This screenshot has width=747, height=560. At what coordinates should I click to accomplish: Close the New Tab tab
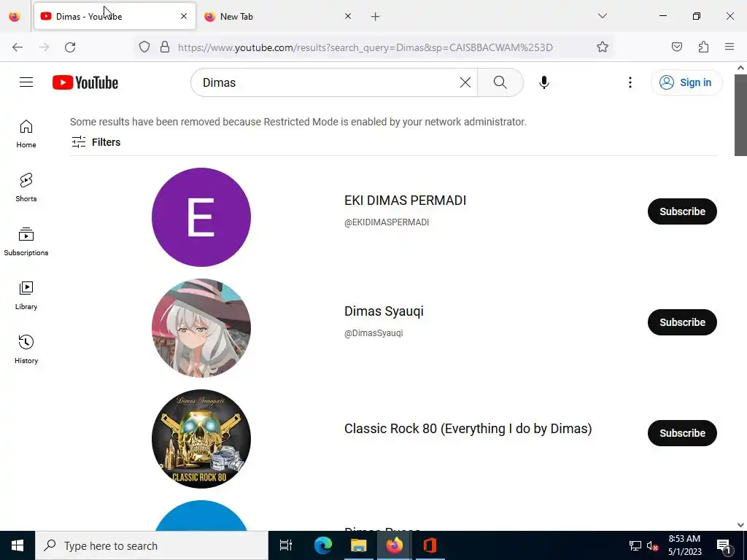coord(348,17)
